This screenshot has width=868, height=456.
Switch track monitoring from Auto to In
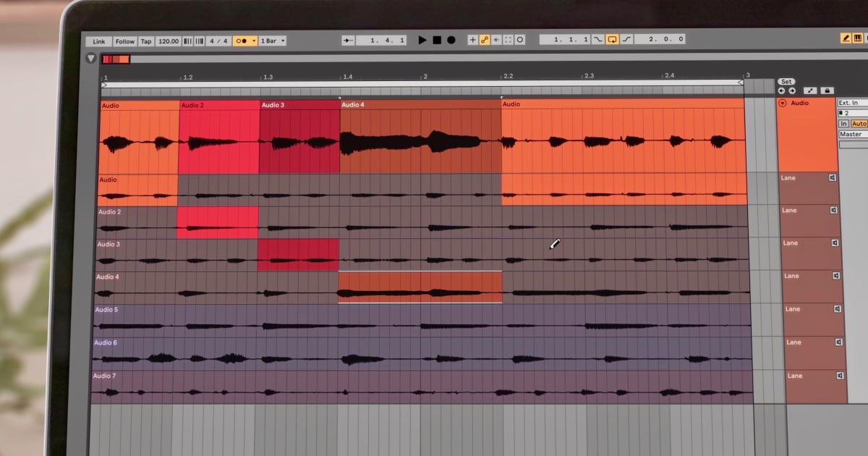click(843, 124)
